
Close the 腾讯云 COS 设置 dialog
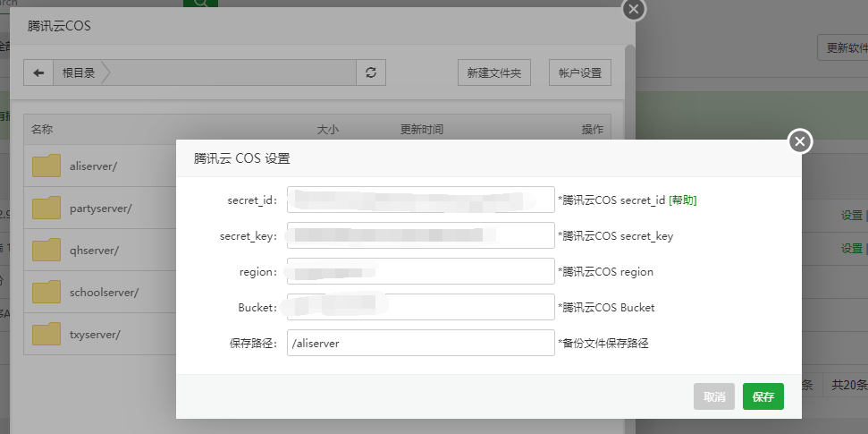799,142
